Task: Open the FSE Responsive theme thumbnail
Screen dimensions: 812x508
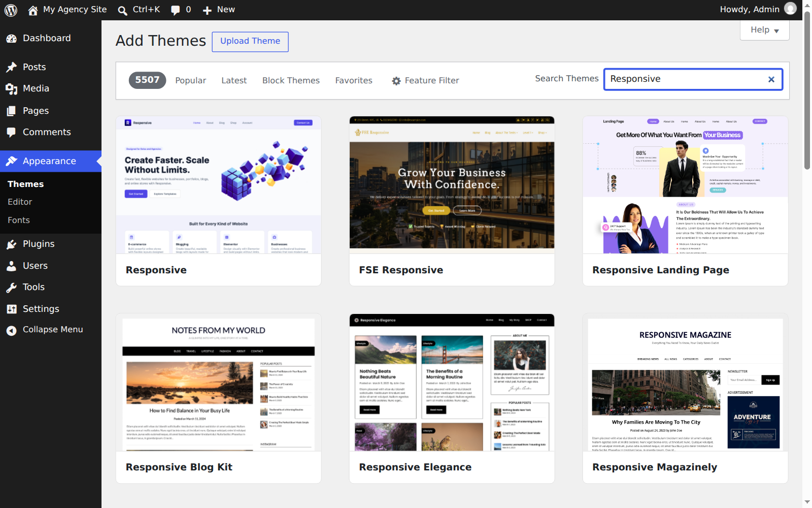Action: click(452, 185)
